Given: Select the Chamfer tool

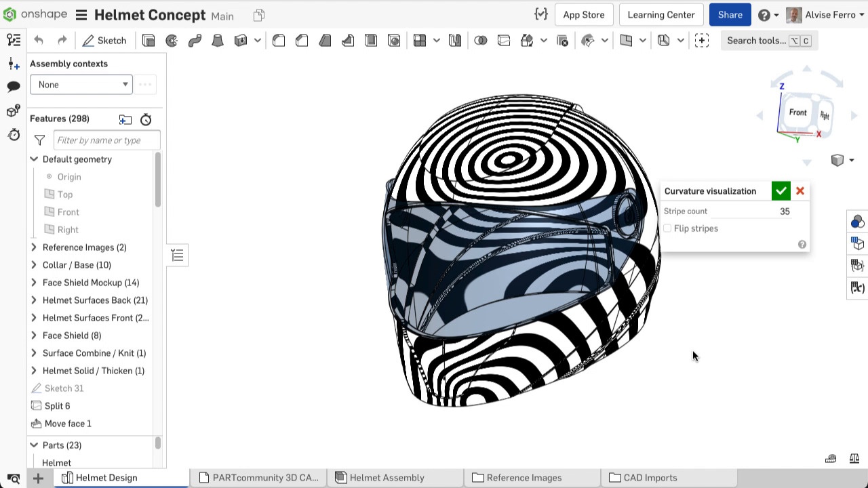Looking at the screenshot, I should (302, 41).
